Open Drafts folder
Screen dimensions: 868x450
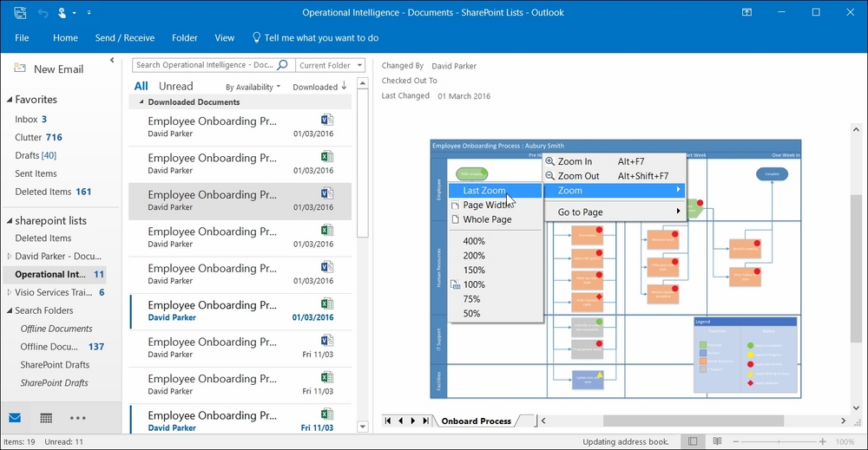(36, 155)
